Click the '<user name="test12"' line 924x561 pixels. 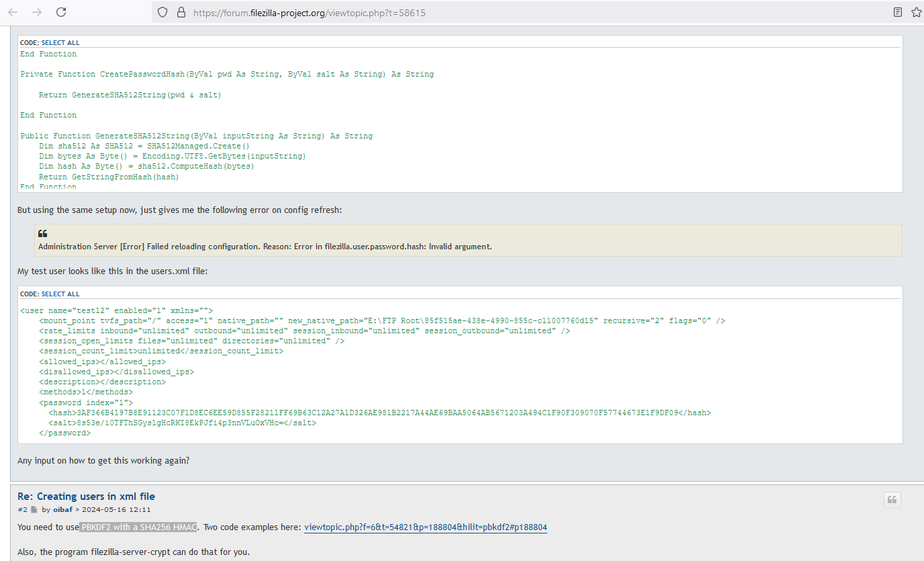[116, 310]
